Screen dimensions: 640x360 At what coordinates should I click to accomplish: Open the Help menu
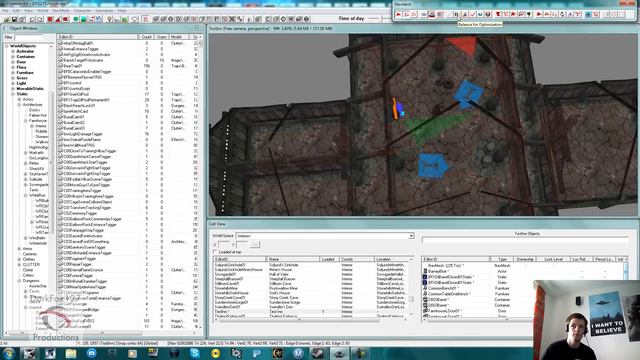[x=122, y=11]
